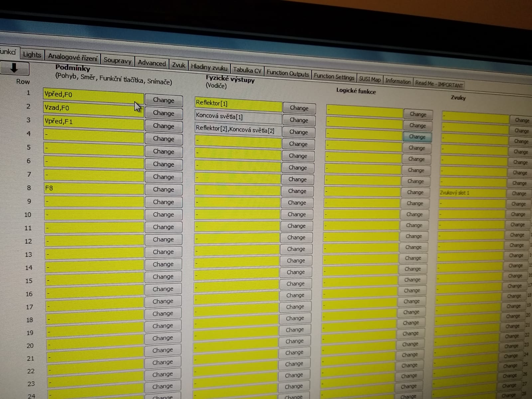Viewport: 532px width, 399px height.
Task: Select the Vpřed,F1 condition field
Action: click(x=93, y=122)
